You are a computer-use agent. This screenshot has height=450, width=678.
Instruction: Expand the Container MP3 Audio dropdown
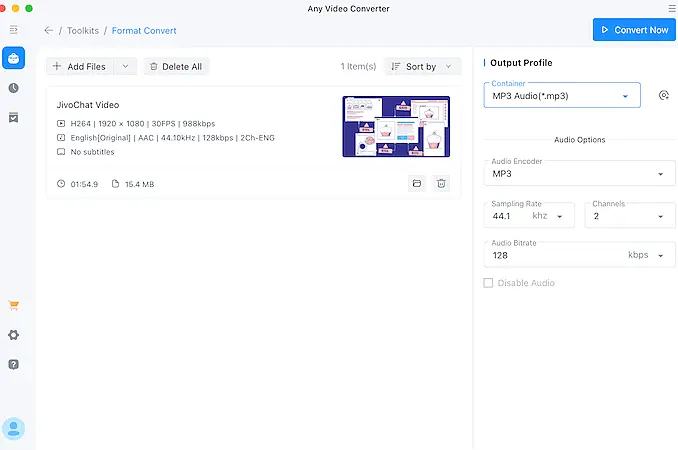pos(562,96)
